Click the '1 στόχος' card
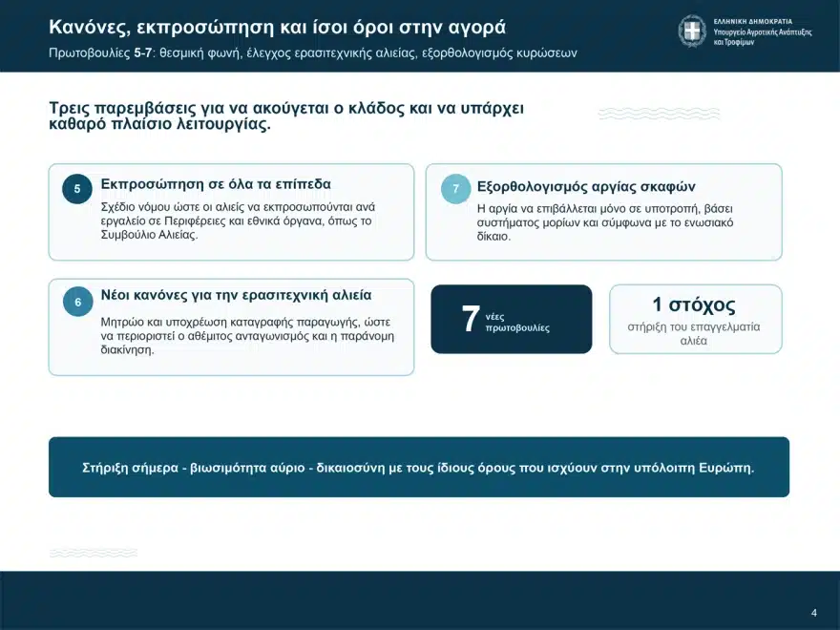 tap(695, 319)
